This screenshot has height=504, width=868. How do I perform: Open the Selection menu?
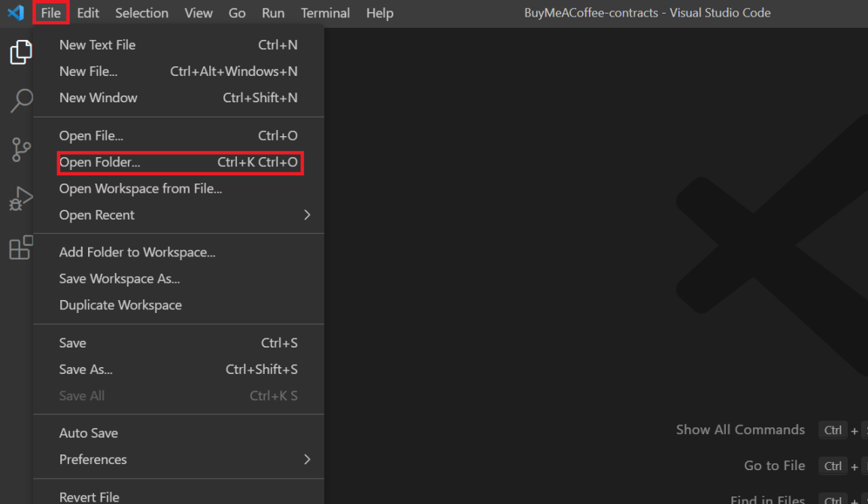pos(141,13)
